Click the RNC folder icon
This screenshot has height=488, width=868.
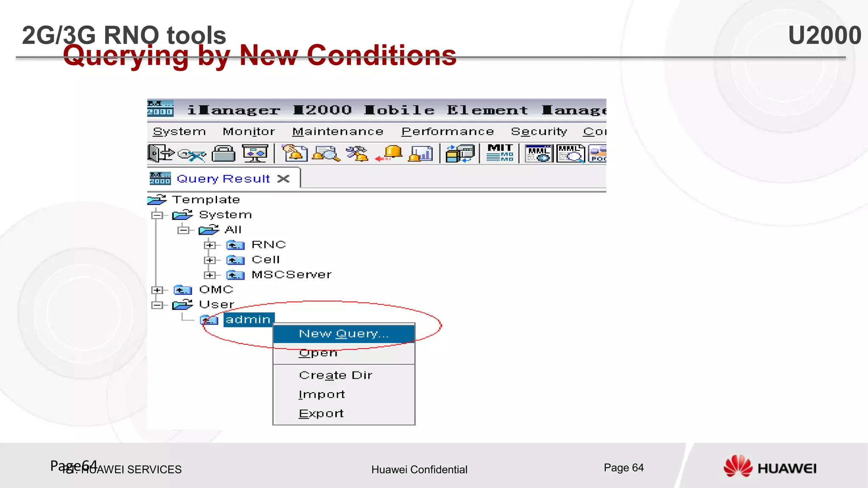point(236,245)
